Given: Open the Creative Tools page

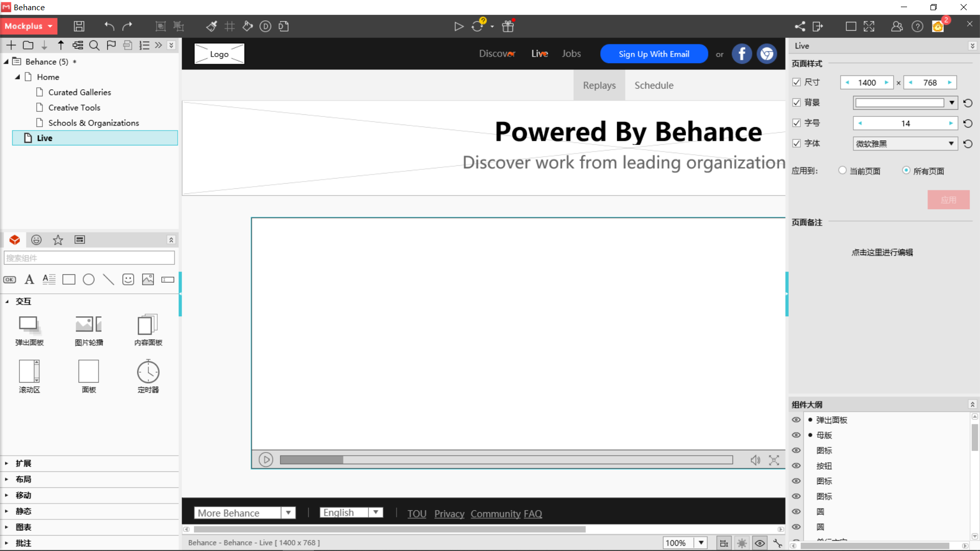Looking at the screenshot, I should [74, 108].
